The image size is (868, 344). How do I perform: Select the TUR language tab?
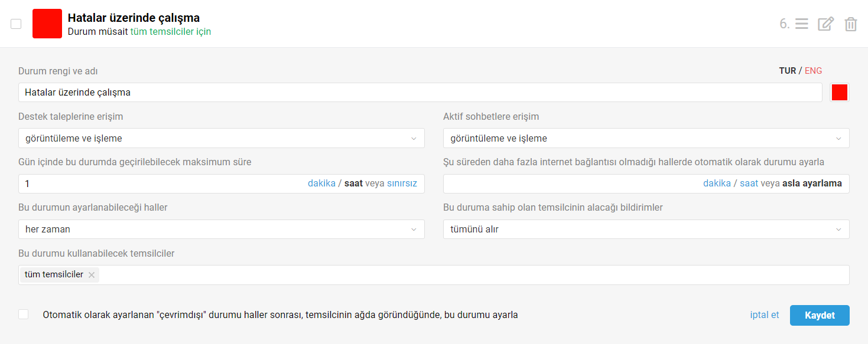pos(787,71)
